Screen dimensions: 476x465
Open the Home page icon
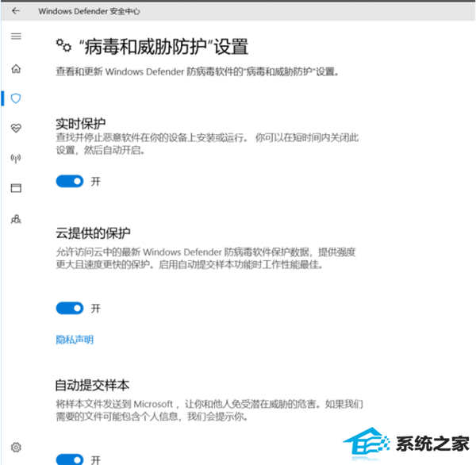point(16,69)
